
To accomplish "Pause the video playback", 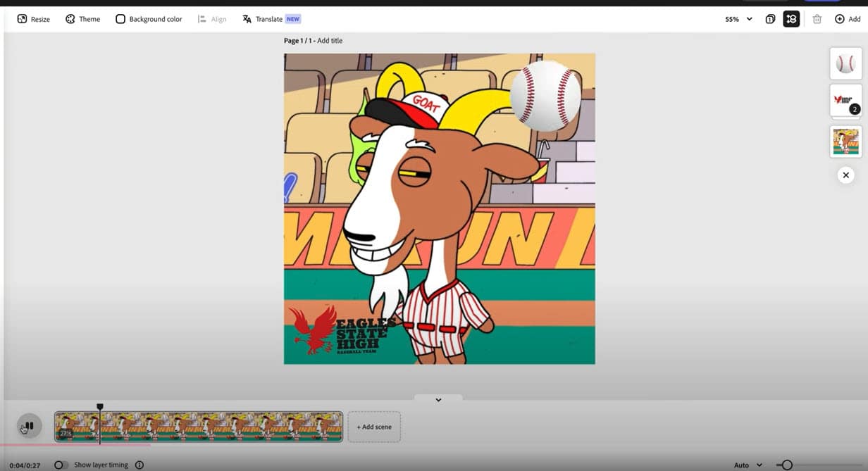I will point(30,426).
